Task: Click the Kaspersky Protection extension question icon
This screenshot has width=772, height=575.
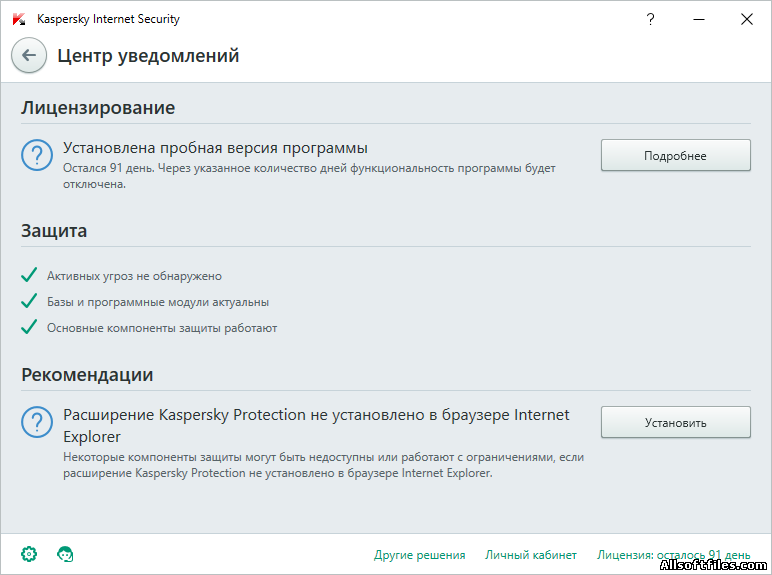Action: click(37, 422)
